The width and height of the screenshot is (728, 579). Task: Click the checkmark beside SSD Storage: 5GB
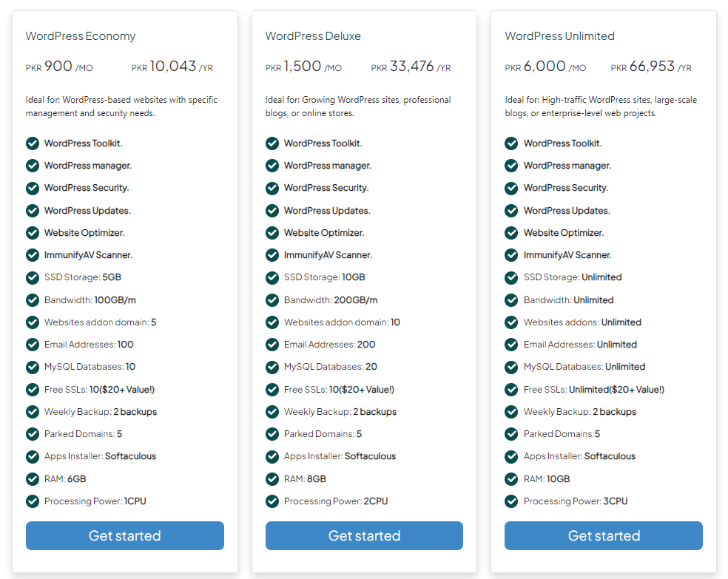33,277
